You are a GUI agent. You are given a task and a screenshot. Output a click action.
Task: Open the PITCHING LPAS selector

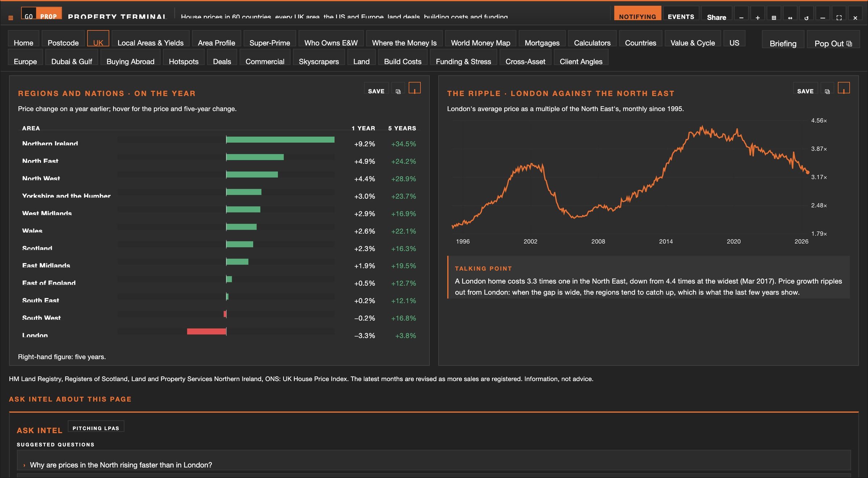[96, 426]
